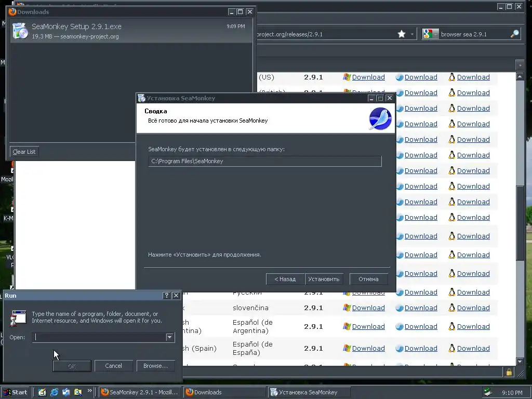Click the bookmark star in the address bar

402,34
